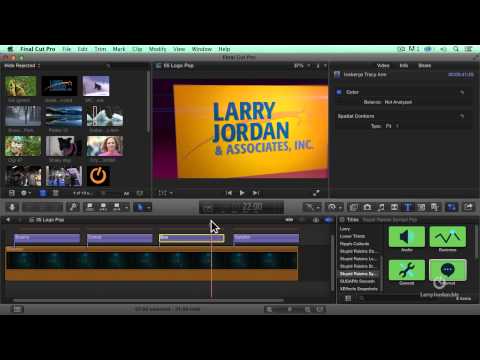Screen dimensions: 480x360
Task: Open the Clip menu
Action: tap(137, 49)
